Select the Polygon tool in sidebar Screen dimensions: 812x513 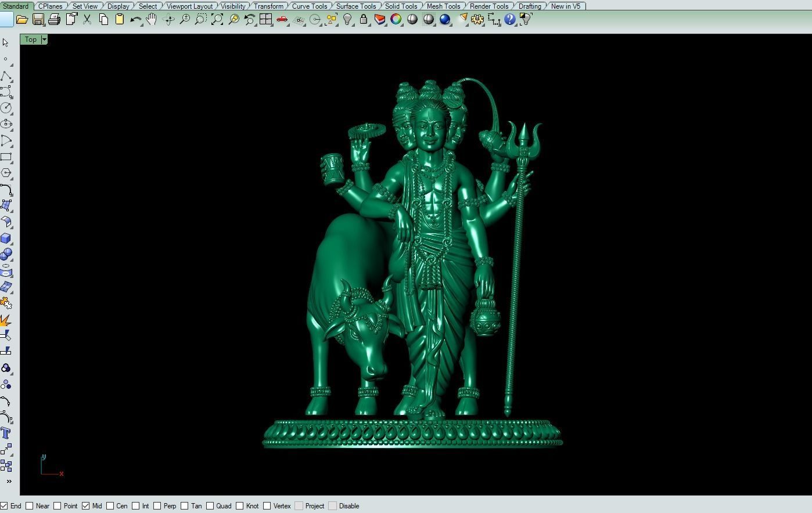[6, 173]
